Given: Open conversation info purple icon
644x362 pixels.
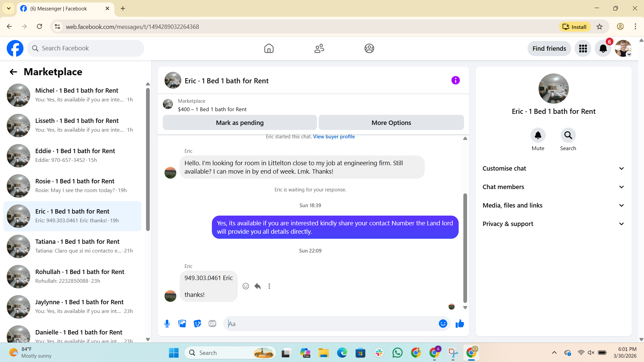Looking at the screenshot, I should click(455, 80).
